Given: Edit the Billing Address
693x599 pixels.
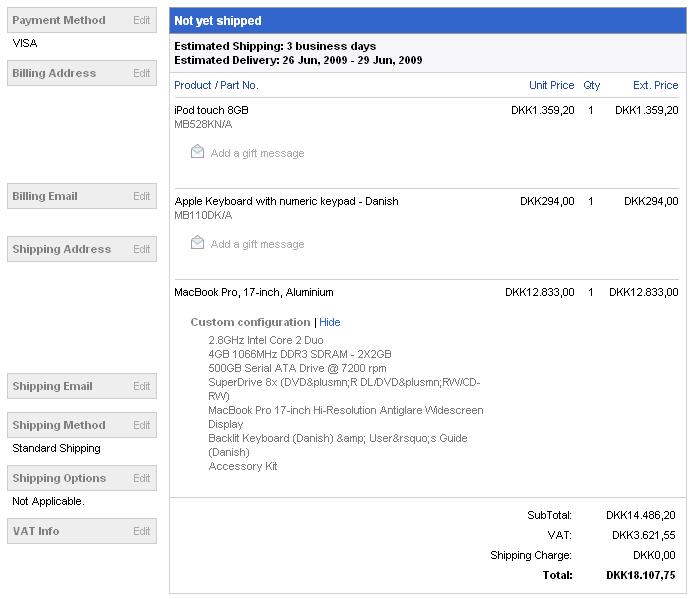Looking at the screenshot, I should point(141,73).
